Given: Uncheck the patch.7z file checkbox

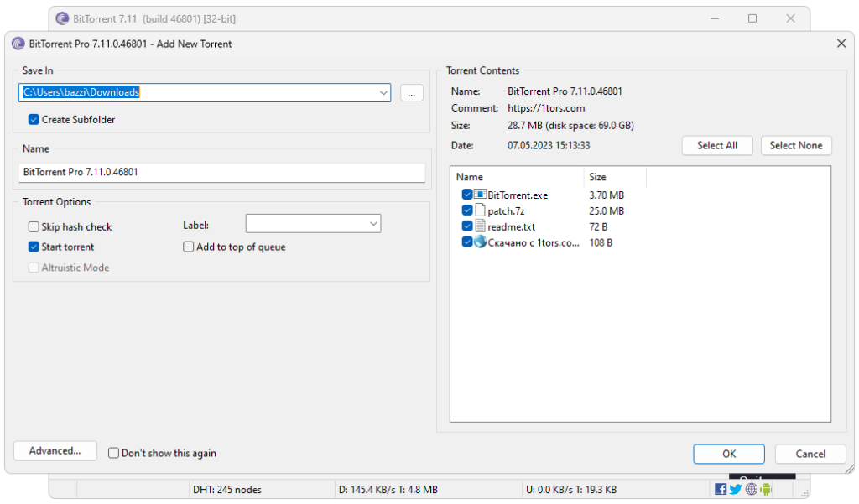Looking at the screenshot, I should point(467,210).
